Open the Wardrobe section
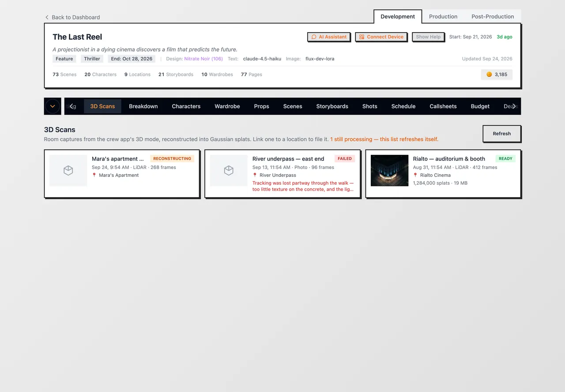The width and height of the screenshot is (565, 392). [227, 106]
